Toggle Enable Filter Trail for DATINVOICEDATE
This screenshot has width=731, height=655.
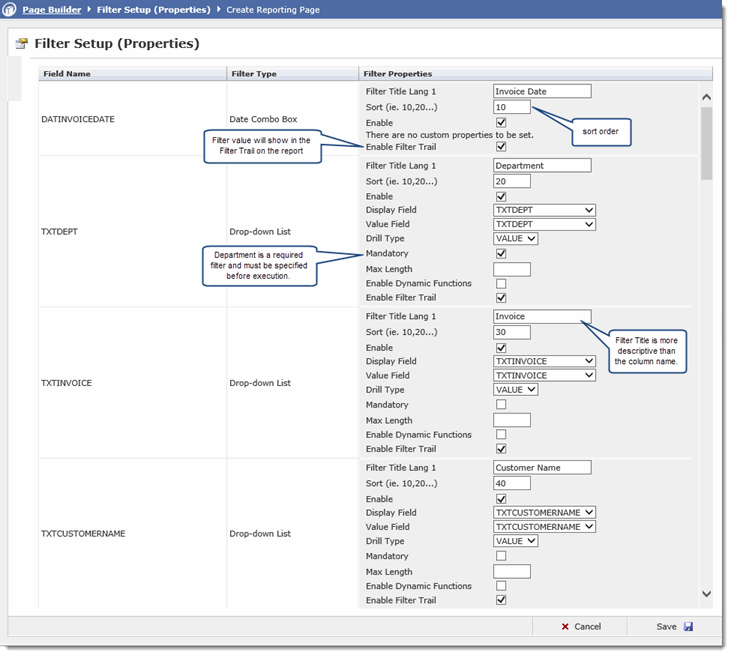pos(501,147)
